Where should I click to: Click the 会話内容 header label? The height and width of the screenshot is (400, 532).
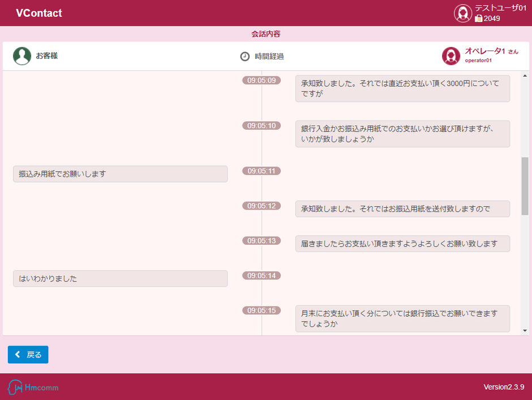266,33
